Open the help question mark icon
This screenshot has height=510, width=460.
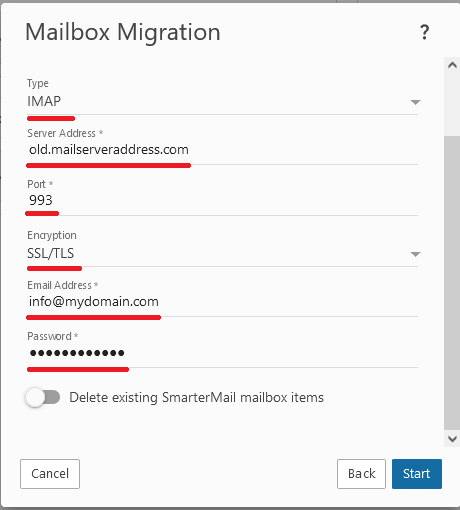click(x=424, y=32)
